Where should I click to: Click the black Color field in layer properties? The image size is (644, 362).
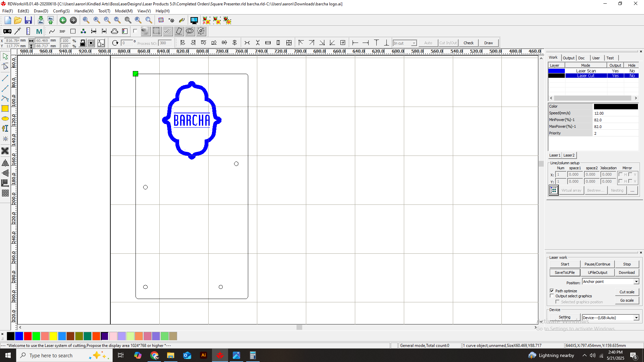pyautogui.click(x=616, y=107)
